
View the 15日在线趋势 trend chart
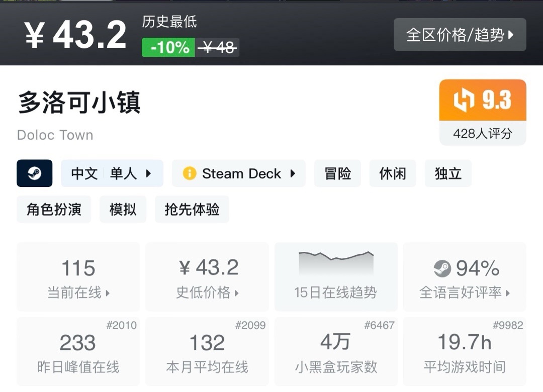point(335,277)
